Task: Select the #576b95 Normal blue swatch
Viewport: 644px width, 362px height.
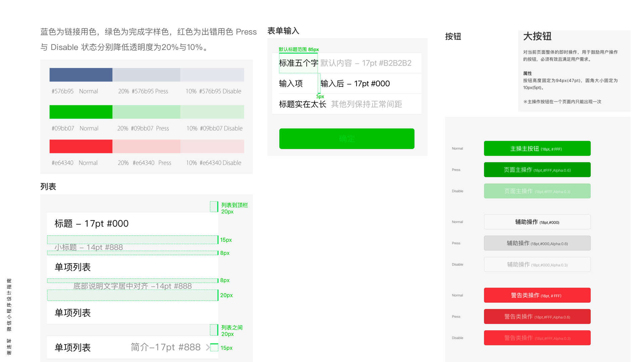Action: 81,75
